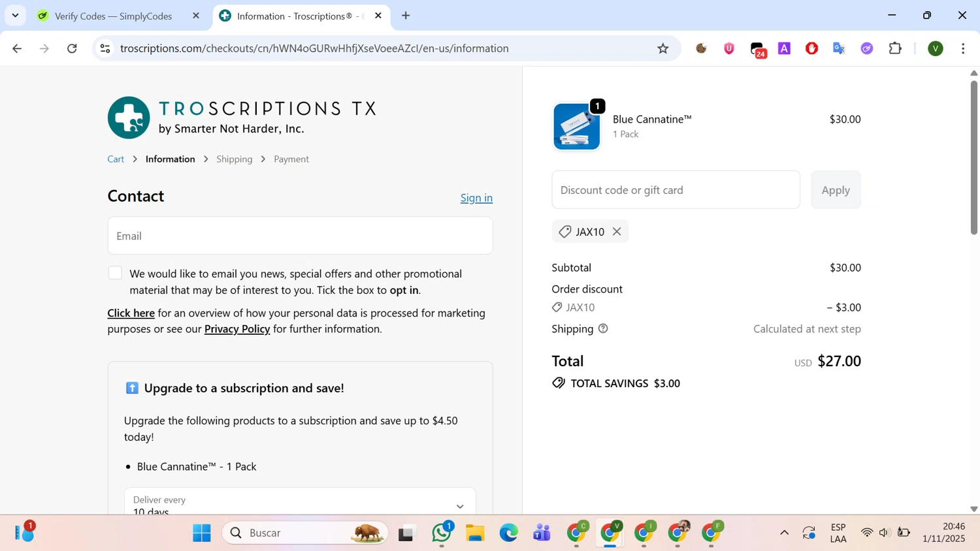
Task: Reload the current page
Action: pyautogui.click(x=73, y=48)
